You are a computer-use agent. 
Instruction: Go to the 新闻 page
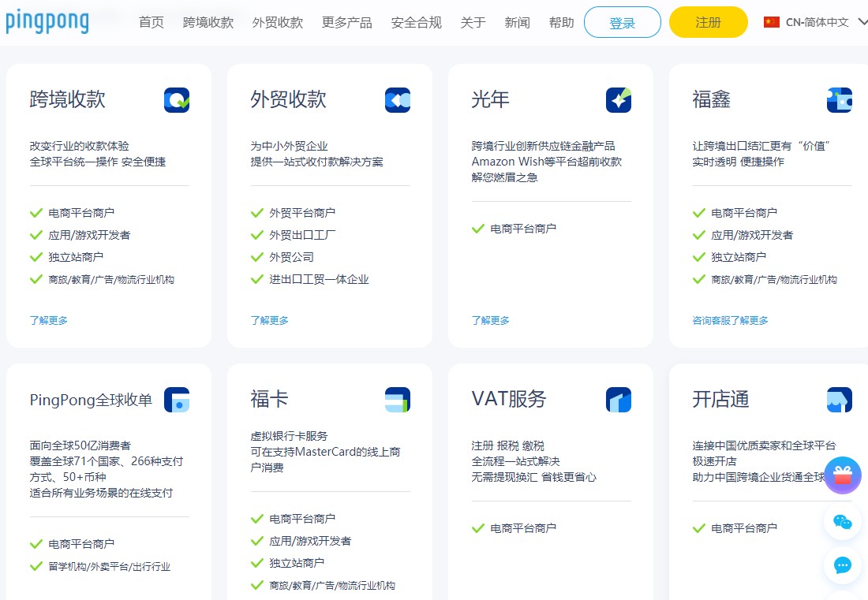(x=517, y=22)
